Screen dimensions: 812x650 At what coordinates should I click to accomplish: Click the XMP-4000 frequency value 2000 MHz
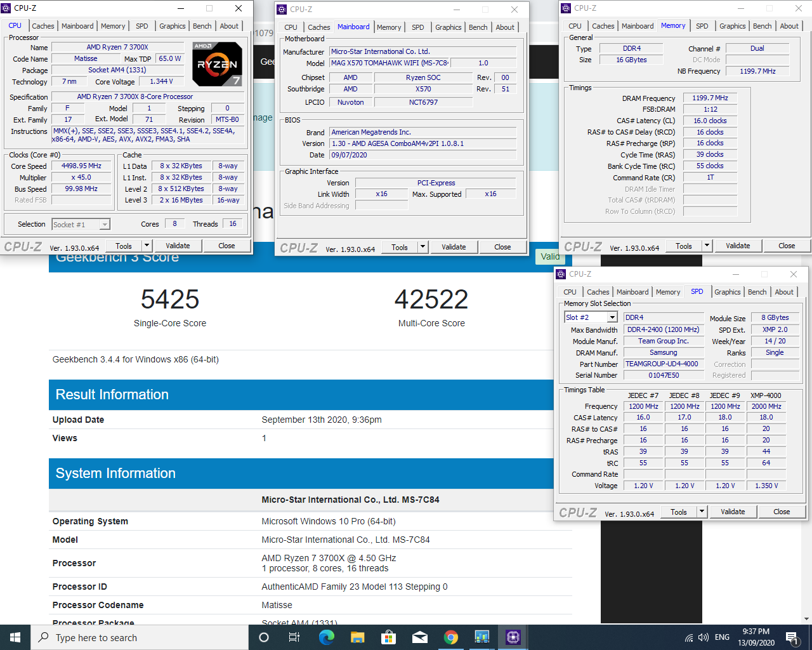(766, 406)
